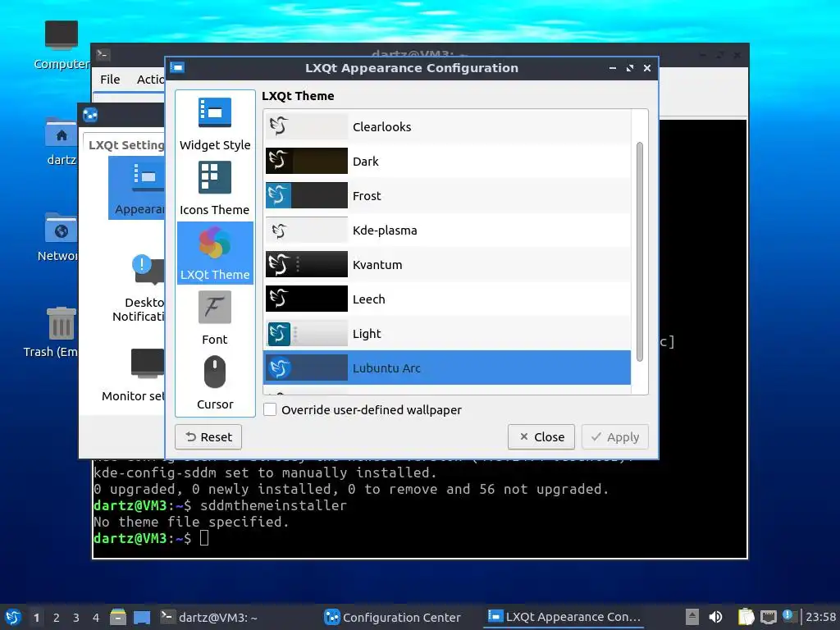Open Desktop Notifications in Configuration Center
The image size is (840, 630).
[139, 289]
